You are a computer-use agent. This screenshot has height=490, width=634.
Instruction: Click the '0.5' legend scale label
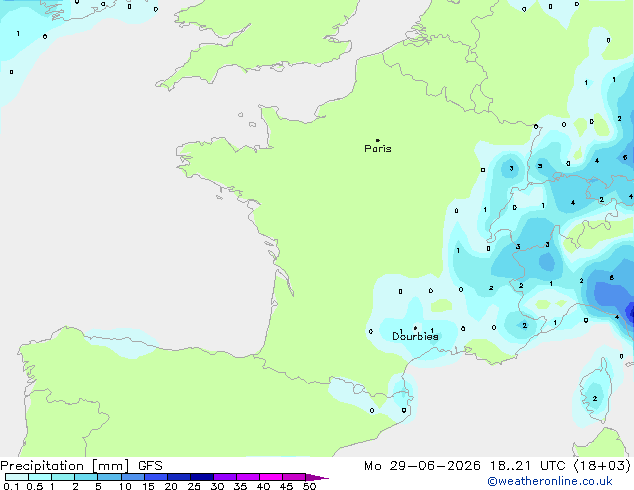tap(35, 486)
